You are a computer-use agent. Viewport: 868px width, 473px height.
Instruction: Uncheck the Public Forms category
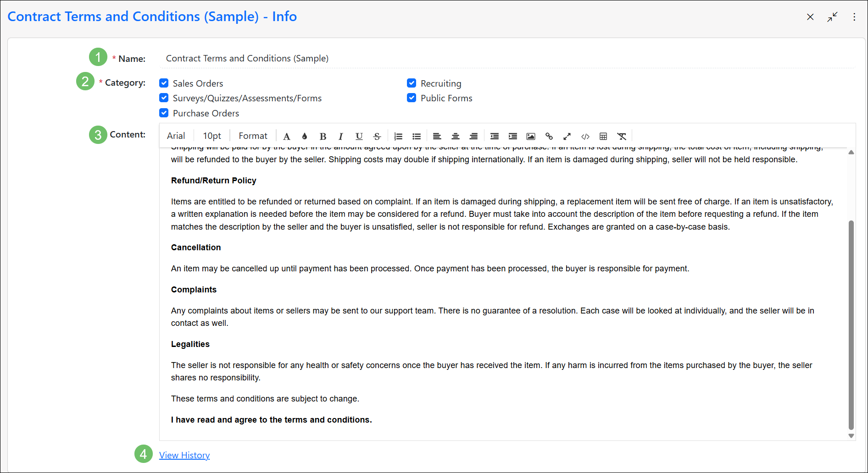click(412, 98)
